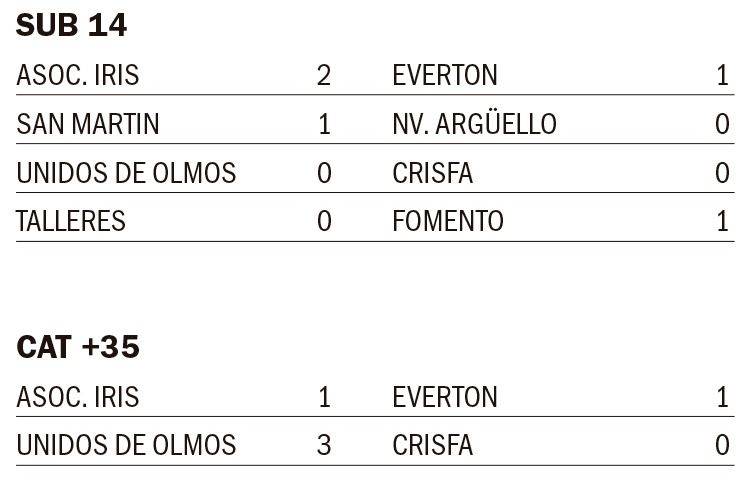Viewport: 750px width, 480px height.
Task: Select ASOC. IRIS in SUB 14 table
Action: point(78,76)
